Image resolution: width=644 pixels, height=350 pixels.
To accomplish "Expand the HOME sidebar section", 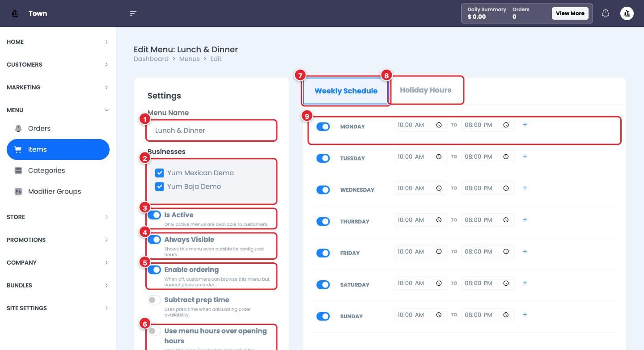I will tap(58, 42).
